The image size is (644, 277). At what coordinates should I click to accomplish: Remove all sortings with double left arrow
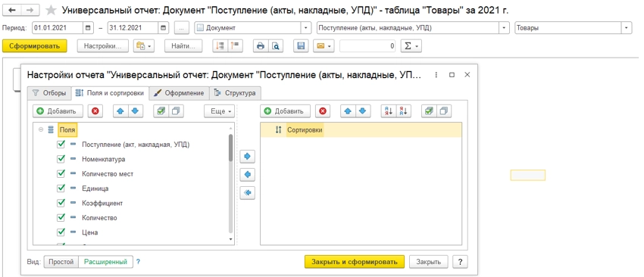coord(247,192)
